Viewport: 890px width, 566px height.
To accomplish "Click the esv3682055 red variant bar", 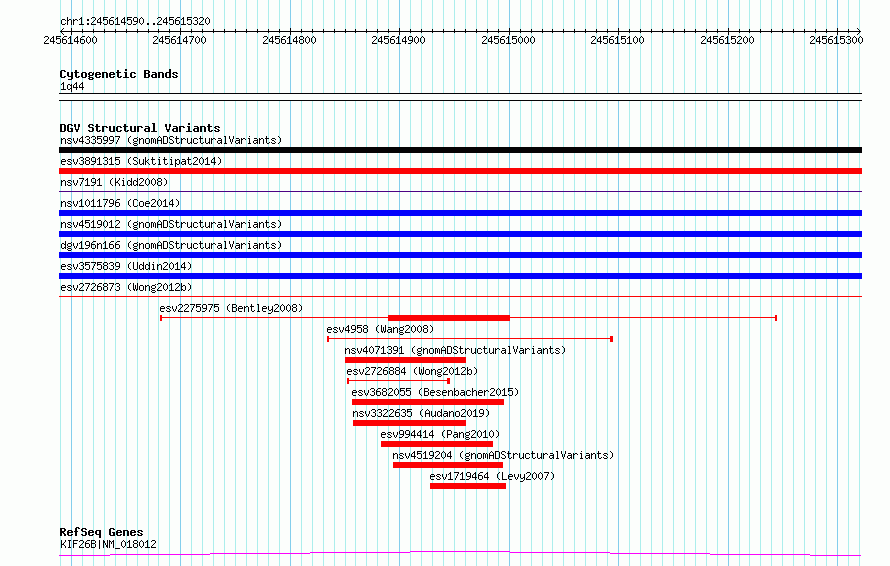I will (428, 403).
